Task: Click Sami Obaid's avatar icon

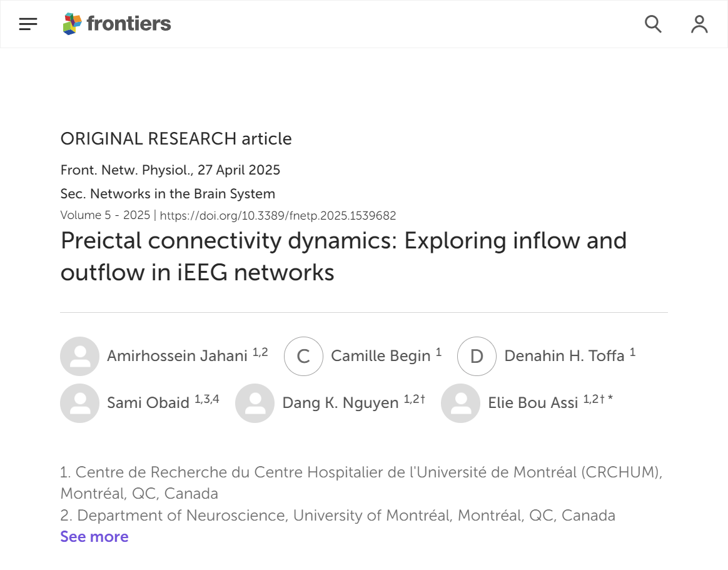Action: (x=79, y=403)
